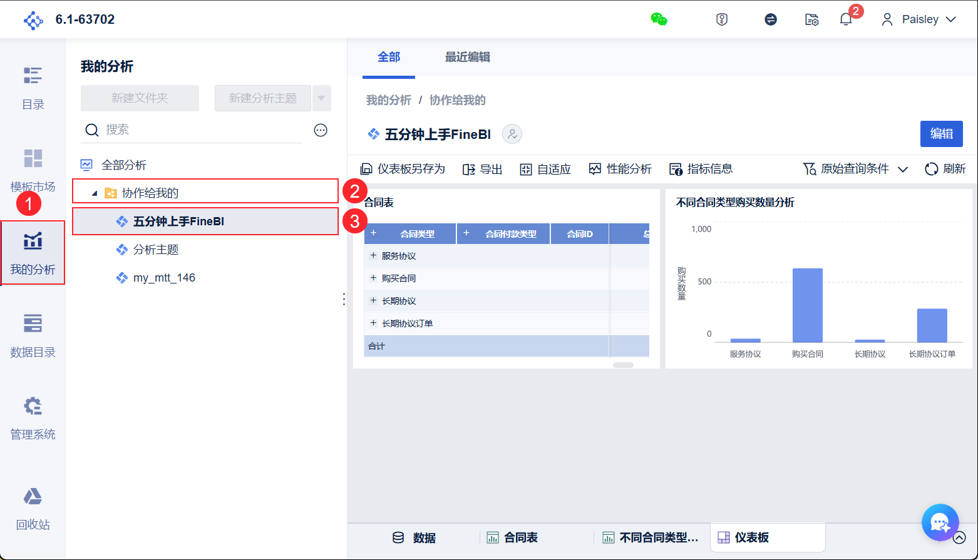Open 数据目录 in sidebar

point(33,336)
